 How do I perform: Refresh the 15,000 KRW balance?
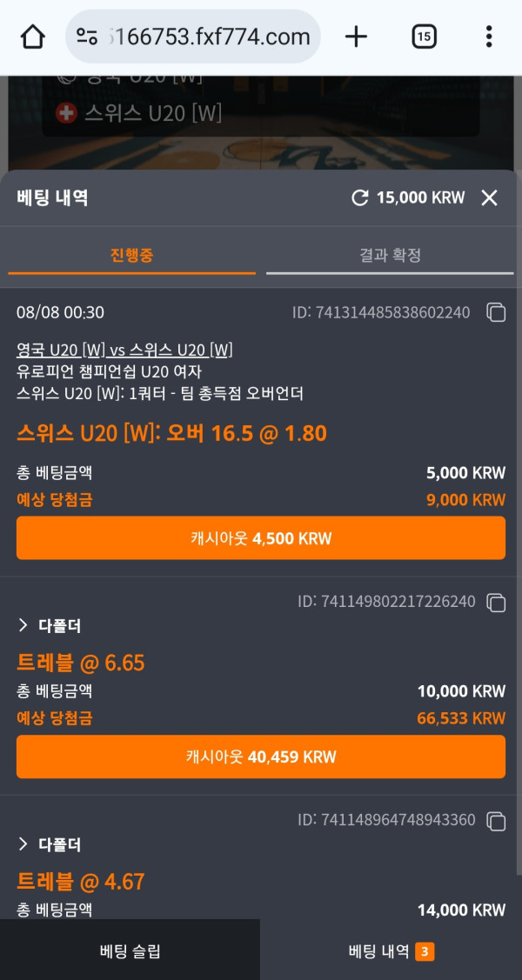click(x=359, y=198)
